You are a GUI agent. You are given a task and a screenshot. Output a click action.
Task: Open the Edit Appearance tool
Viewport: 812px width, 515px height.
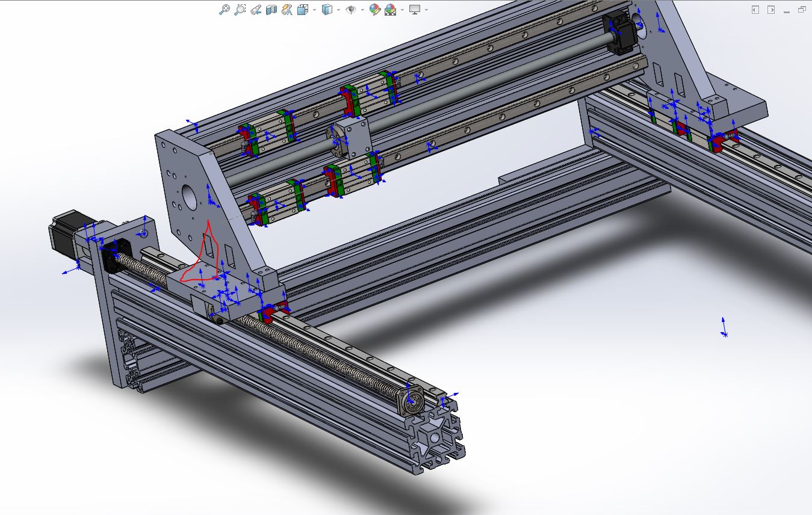click(375, 10)
